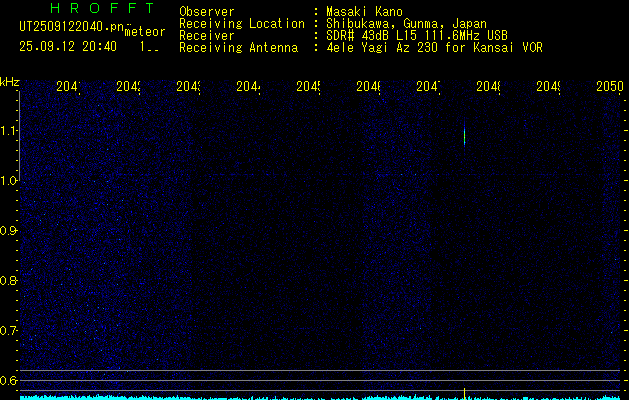This screenshot has height=400, width=629.
Task: Click the 0.7 kHz frequency label
Action: click(8, 331)
